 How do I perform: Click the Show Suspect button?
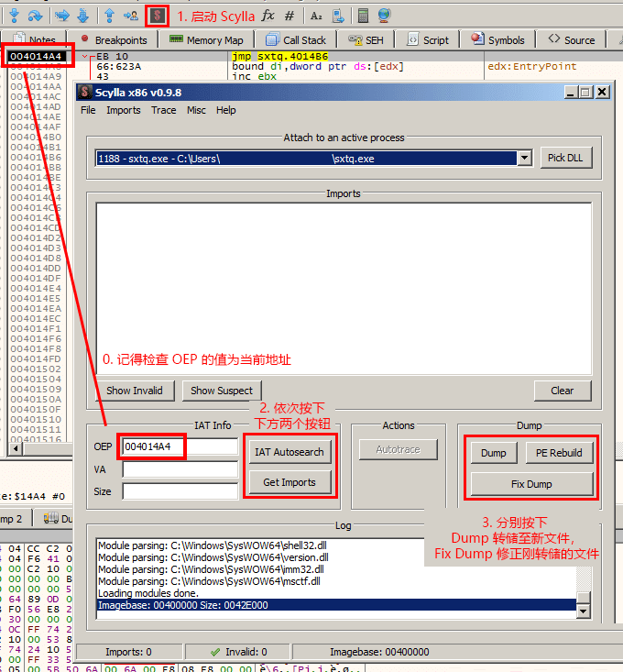click(222, 391)
